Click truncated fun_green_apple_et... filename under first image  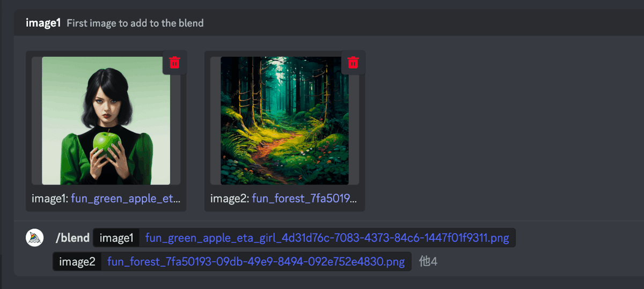click(x=125, y=199)
